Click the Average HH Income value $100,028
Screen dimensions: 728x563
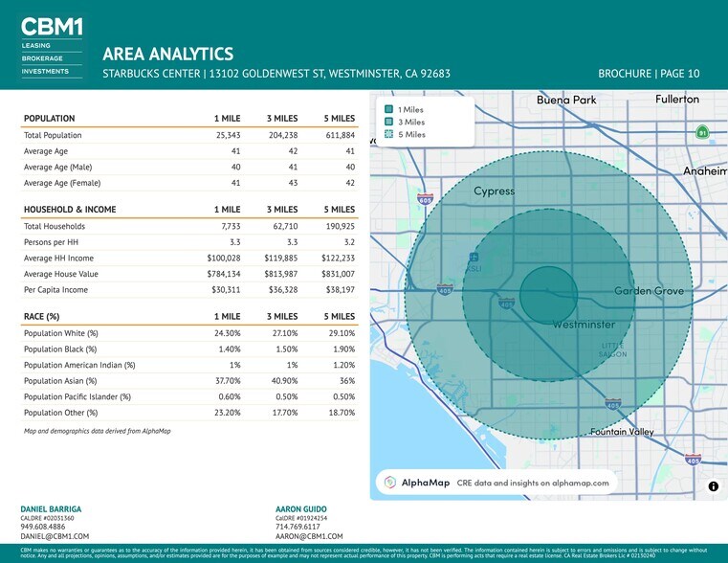(x=224, y=258)
